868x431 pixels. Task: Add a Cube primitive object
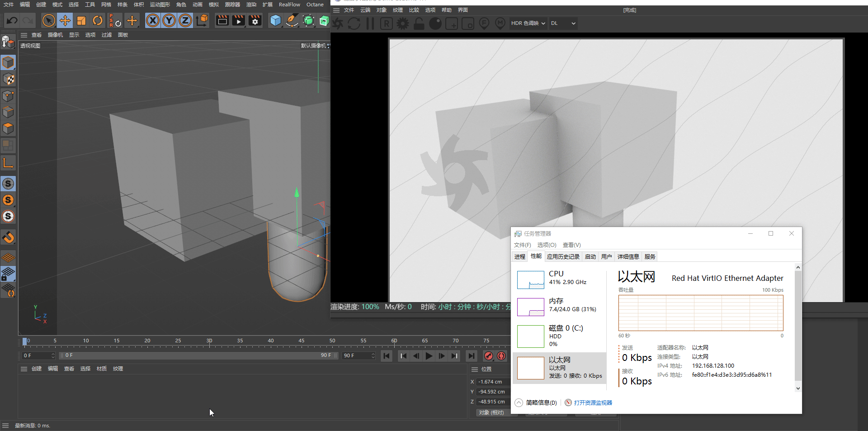click(x=275, y=20)
